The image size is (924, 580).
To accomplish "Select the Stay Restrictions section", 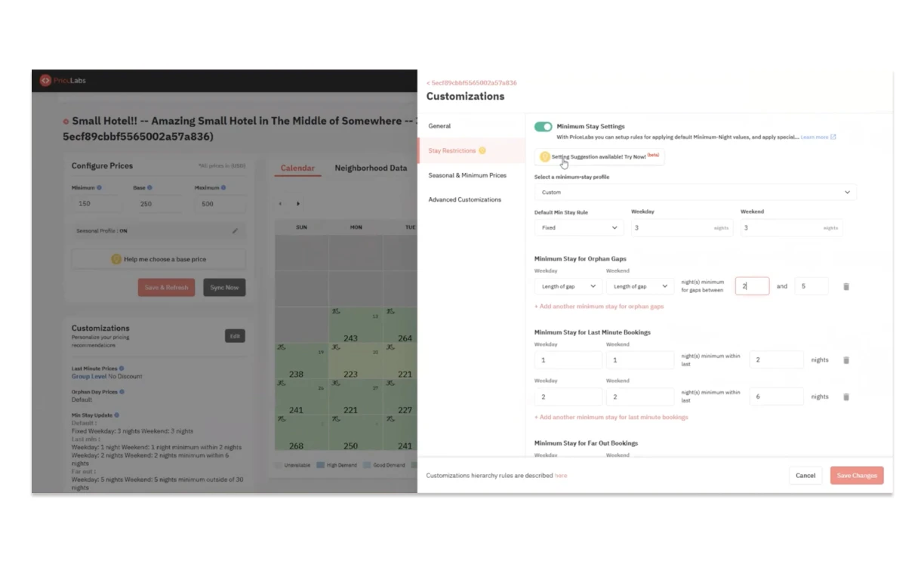I will click(471, 150).
